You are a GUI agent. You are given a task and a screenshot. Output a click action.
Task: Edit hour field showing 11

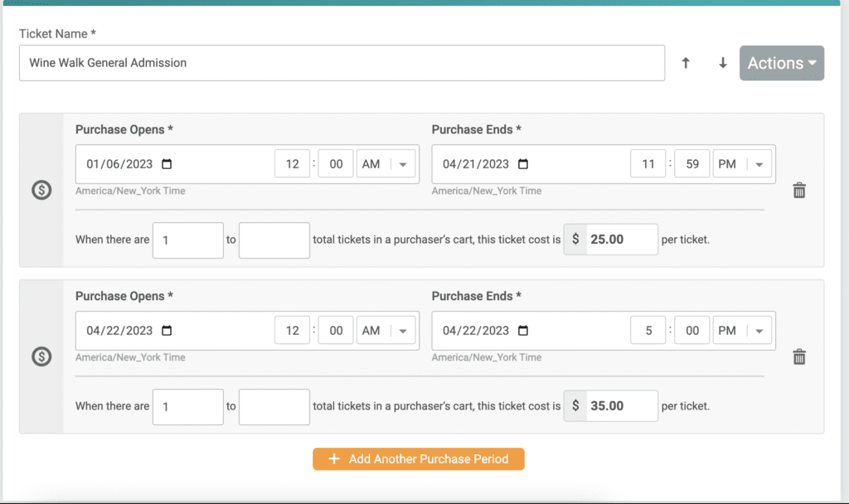coord(648,164)
